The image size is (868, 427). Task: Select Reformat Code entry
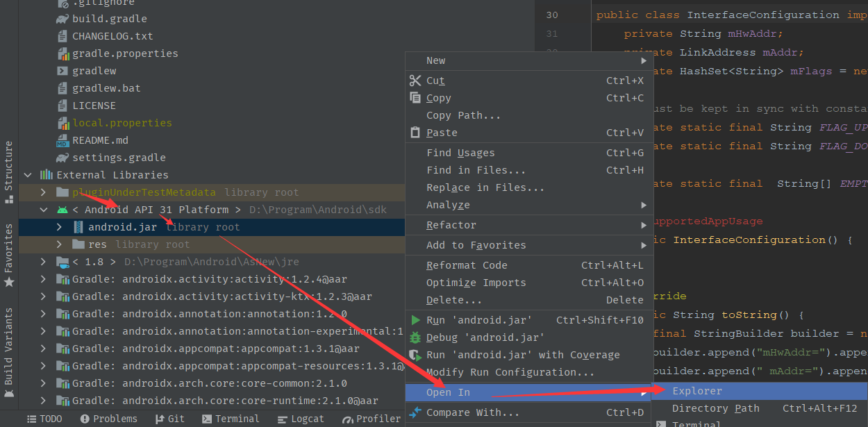pos(528,265)
